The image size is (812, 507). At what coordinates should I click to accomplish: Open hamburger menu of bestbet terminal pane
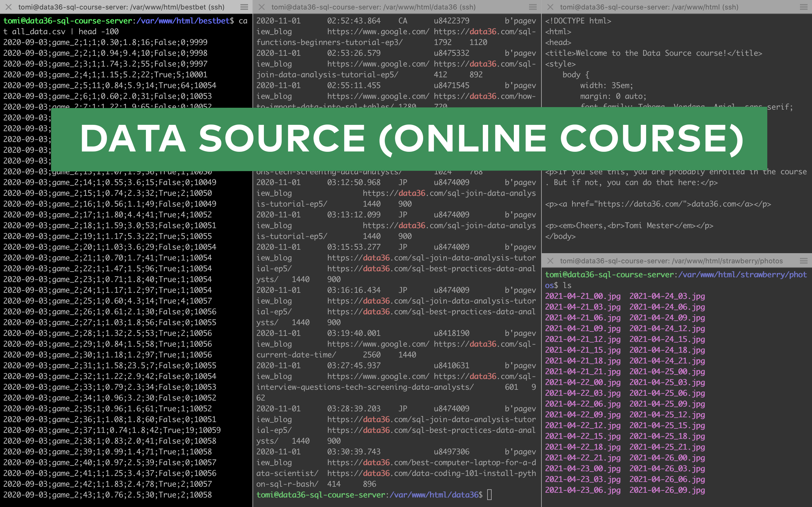[244, 7]
